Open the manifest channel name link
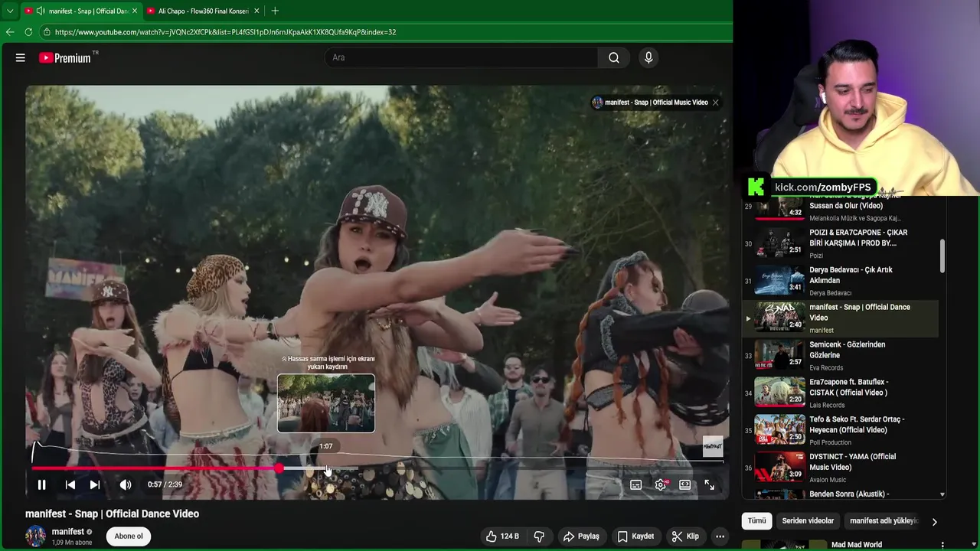980x551 pixels. pyautogui.click(x=68, y=532)
